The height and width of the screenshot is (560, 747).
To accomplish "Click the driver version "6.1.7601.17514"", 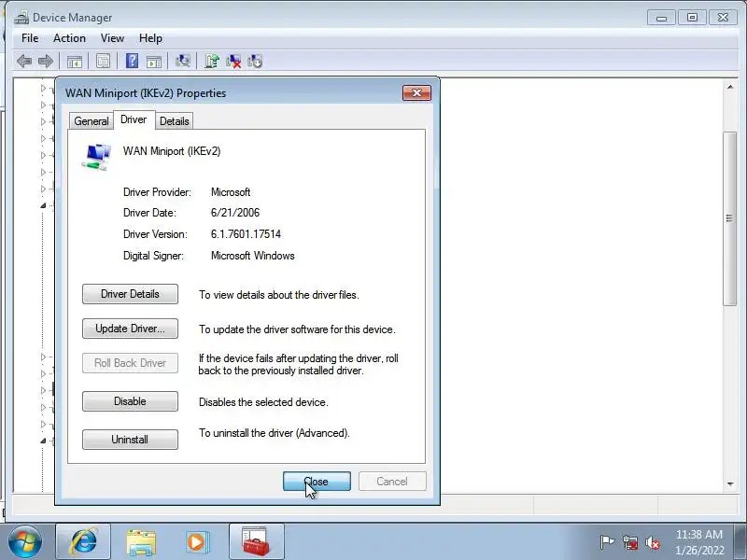I will pos(246,234).
